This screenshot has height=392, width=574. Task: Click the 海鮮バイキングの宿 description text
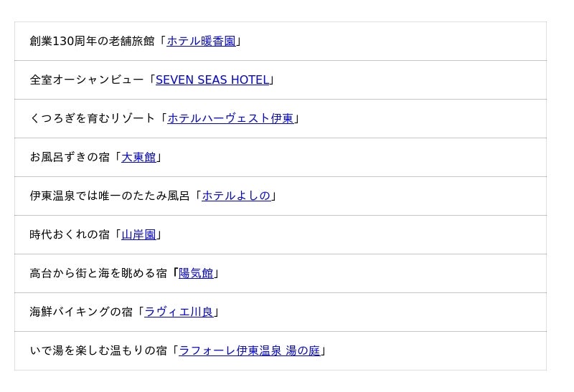80,312
